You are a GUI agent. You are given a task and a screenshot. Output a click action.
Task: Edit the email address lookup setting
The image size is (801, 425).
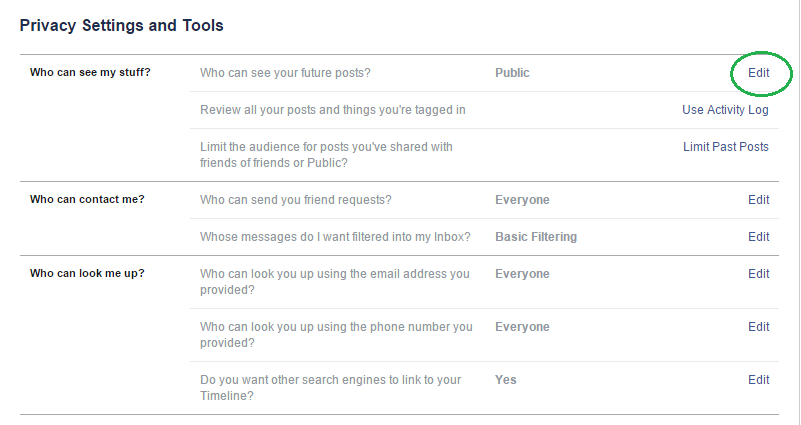[x=759, y=274]
